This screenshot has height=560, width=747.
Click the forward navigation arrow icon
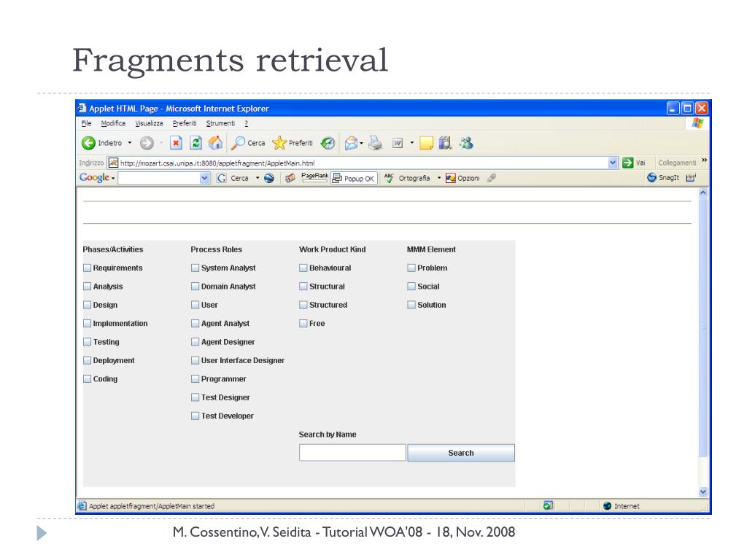click(147, 143)
